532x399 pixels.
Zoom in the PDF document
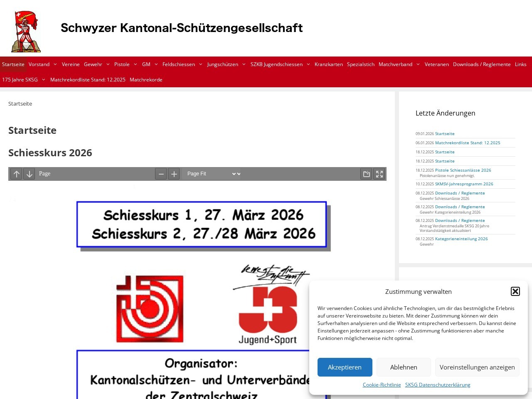tap(174, 174)
